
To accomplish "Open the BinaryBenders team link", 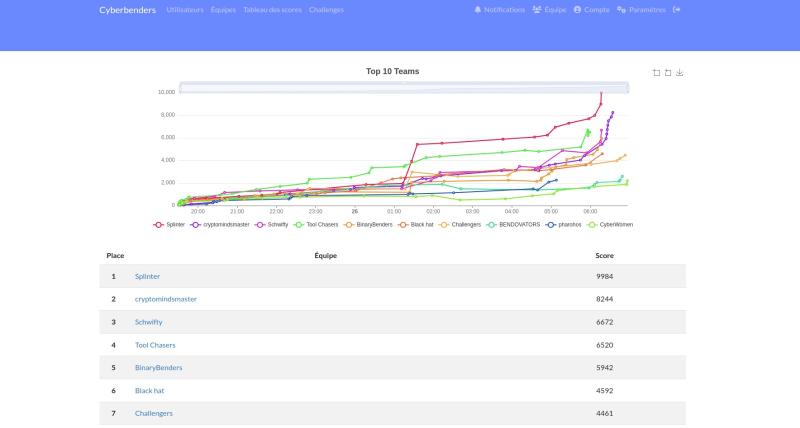I will tap(158, 368).
